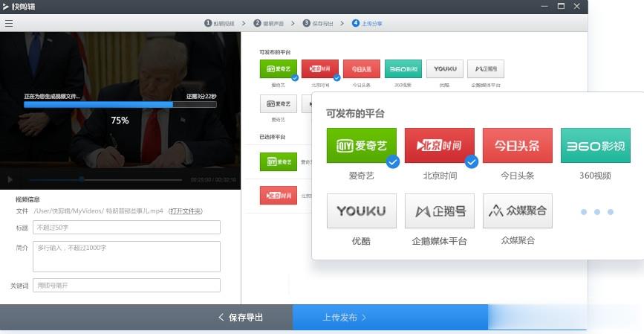Screen dimensions: 644x334
Task: Go to step 1 剪辑视频
Action: (220, 23)
